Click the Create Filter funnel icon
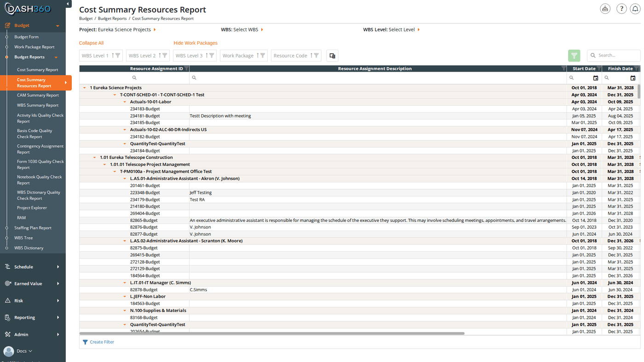Viewport: 644px width, 362px height. click(85, 342)
